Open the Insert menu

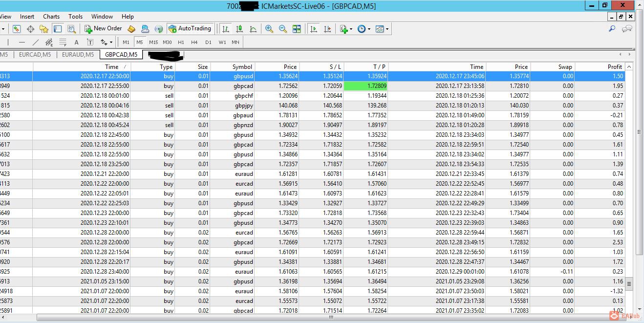coord(27,16)
